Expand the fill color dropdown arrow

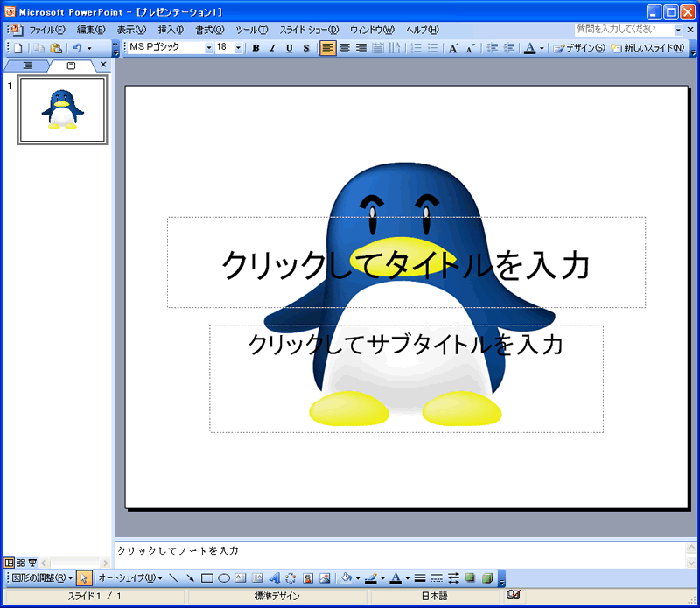click(x=358, y=578)
